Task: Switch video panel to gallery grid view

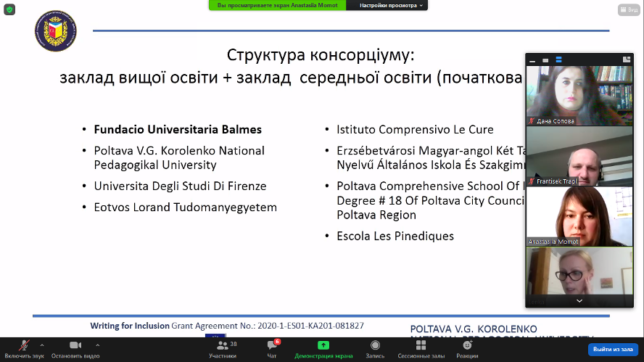Action: click(627, 60)
